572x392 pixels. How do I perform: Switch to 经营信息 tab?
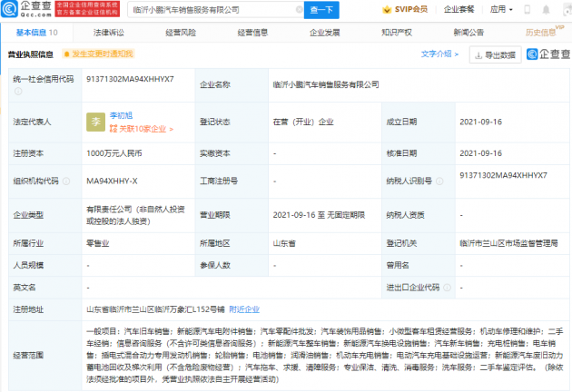click(x=252, y=33)
